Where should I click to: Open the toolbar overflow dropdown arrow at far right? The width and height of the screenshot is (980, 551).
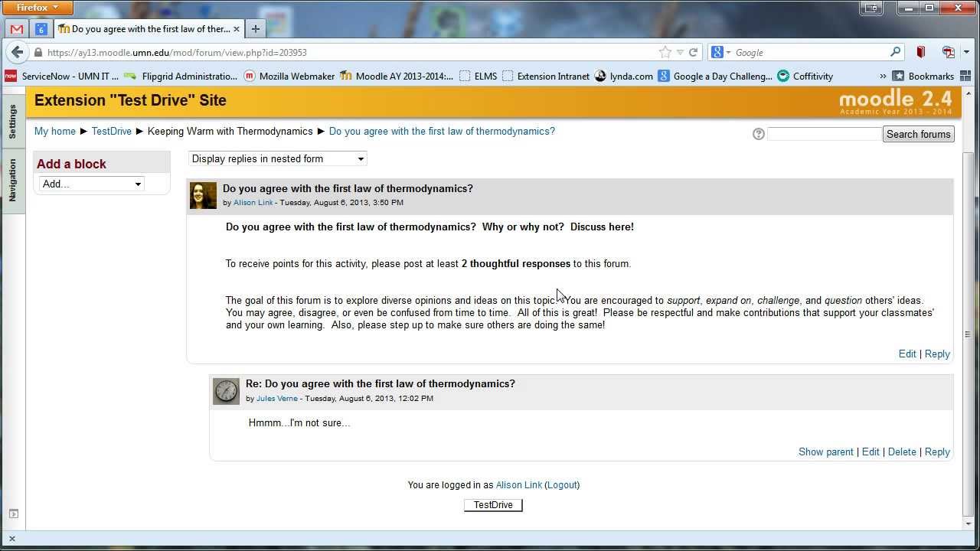click(x=967, y=52)
